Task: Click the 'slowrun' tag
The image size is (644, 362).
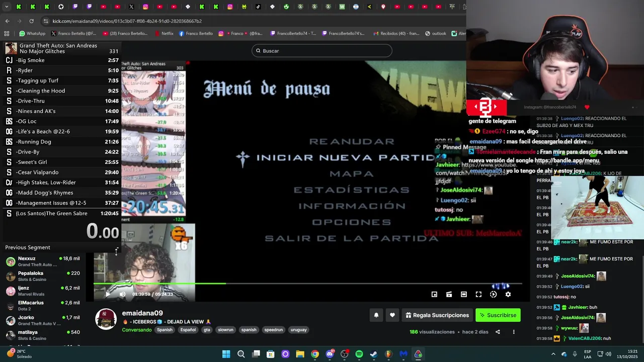Action: click(x=225, y=330)
